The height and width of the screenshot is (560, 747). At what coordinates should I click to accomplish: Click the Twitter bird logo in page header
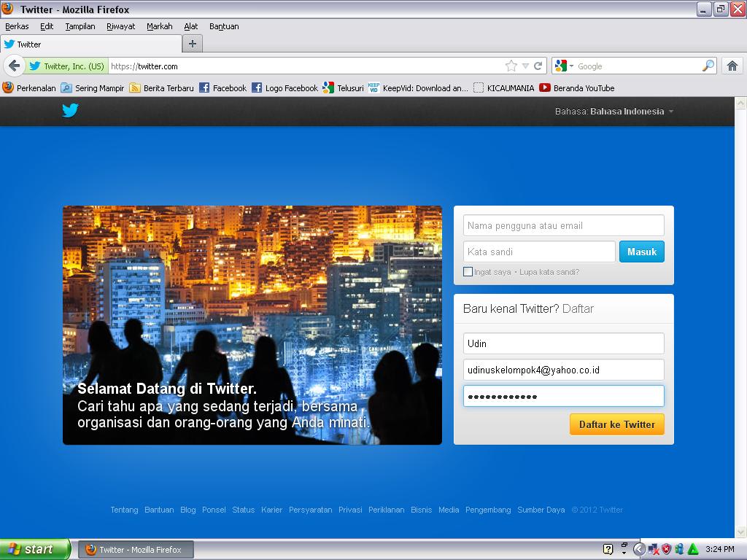coord(70,111)
